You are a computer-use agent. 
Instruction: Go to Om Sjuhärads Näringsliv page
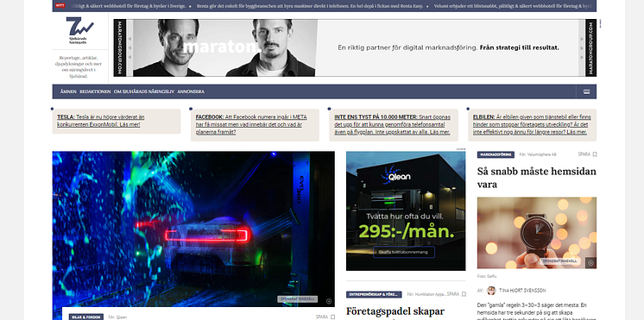point(144,91)
